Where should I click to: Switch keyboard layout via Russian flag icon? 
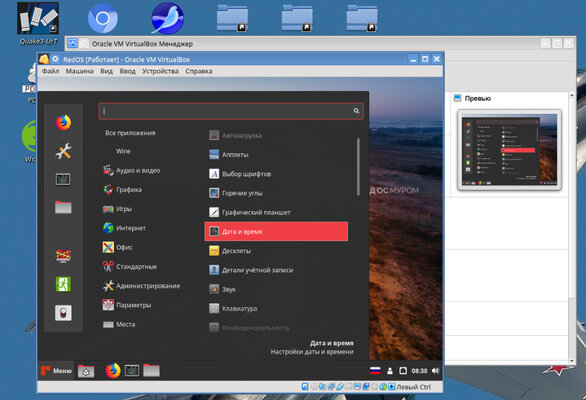375,370
